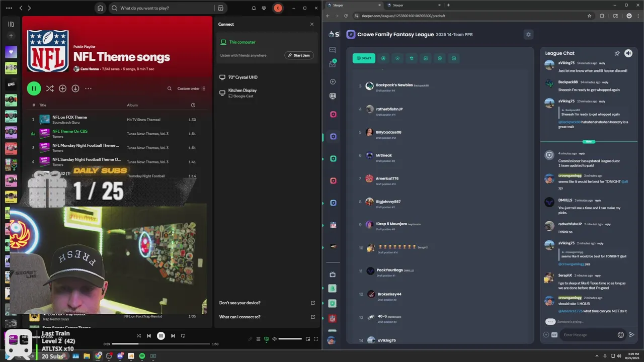This screenshot has width=644, height=362.
Task: Pause playback with the green playlist button
Action: [x=34, y=88]
